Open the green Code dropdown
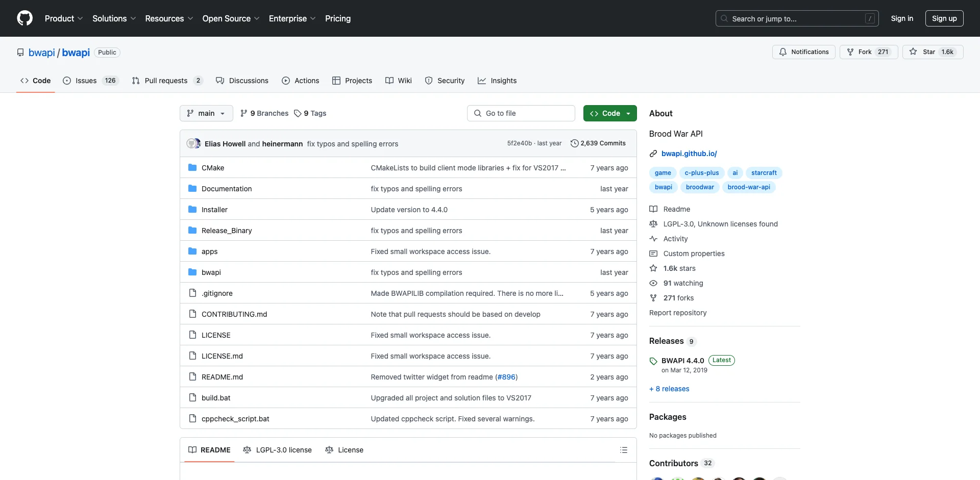Screen dimensions: 980x480 pos(610,113)
